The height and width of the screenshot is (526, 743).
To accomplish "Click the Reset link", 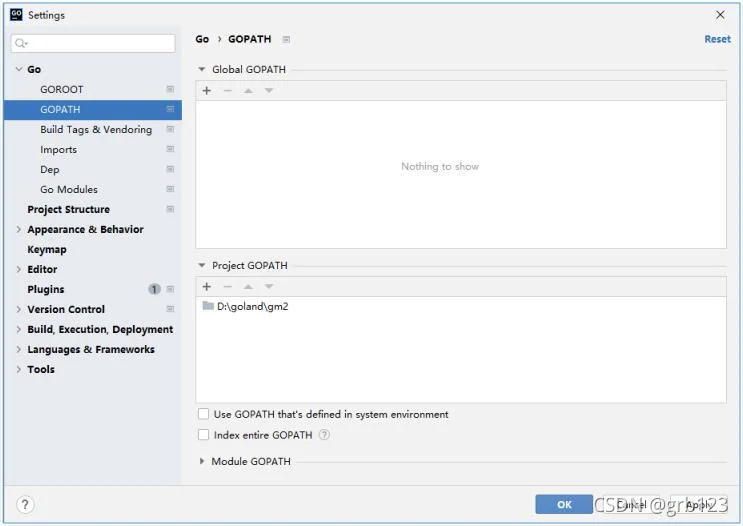I will click(717, 39).
